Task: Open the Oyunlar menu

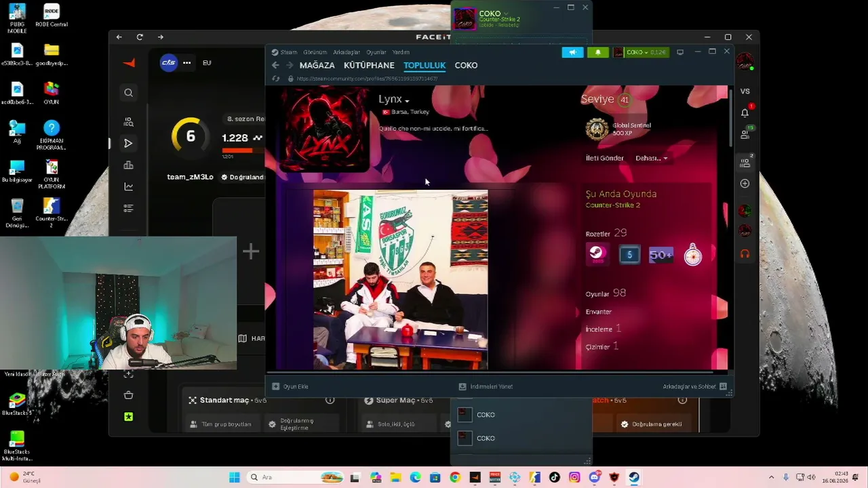Action: pos(376,52)
